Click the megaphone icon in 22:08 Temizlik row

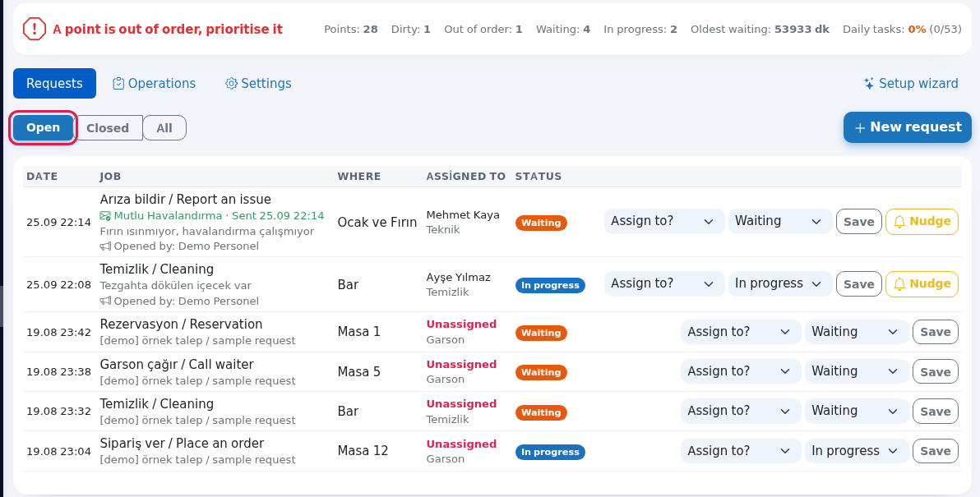pyautogui.click(x=105, y=301)
